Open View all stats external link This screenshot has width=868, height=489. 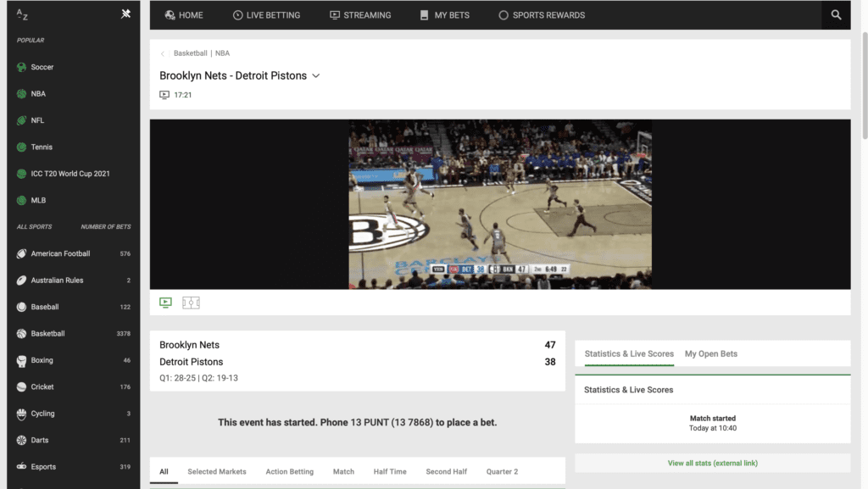712,464
